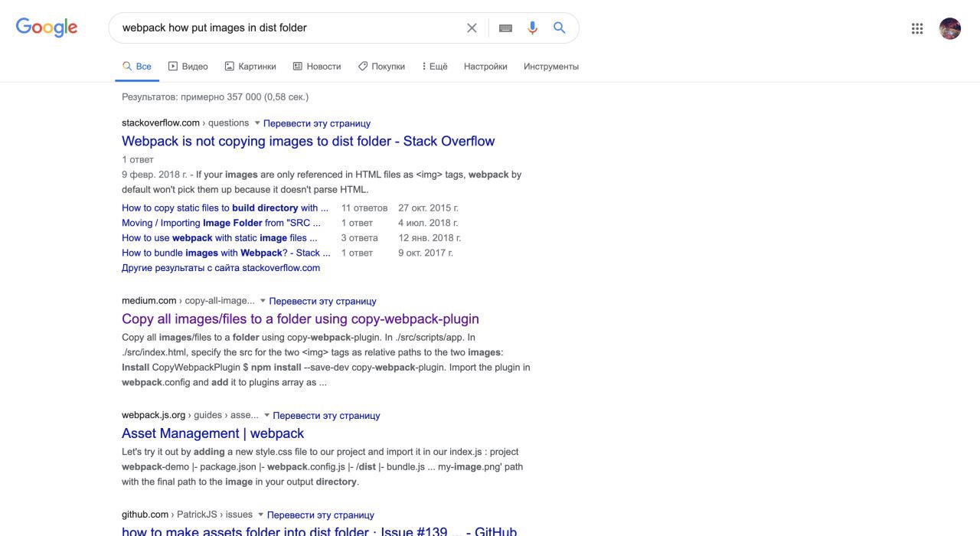Translate the stackoverflow.com result page
Screen dimensions: 980x536
pyautogui.click(x=317, y=123)
